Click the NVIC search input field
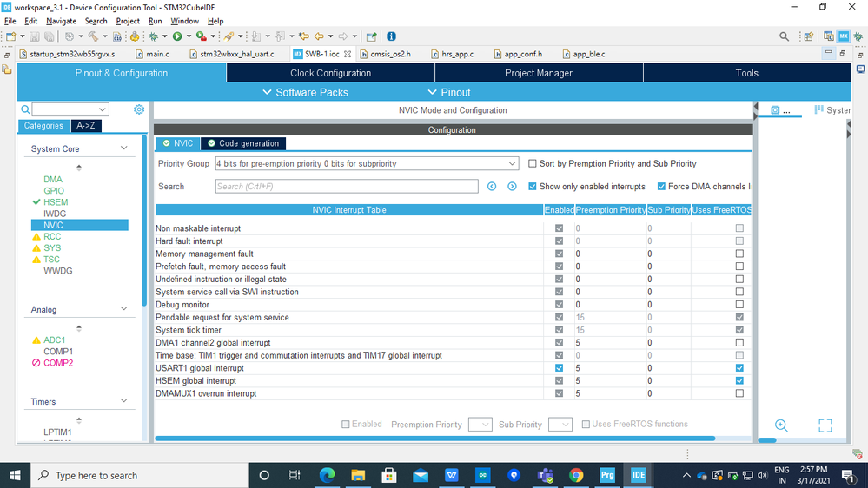Screen dimensions: 868x488 [x=347, y=187]
